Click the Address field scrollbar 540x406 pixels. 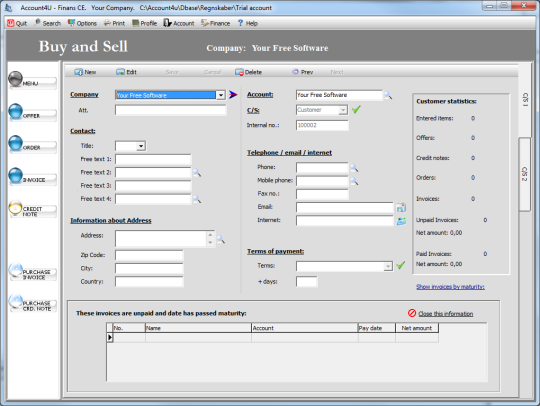[210, 238]
